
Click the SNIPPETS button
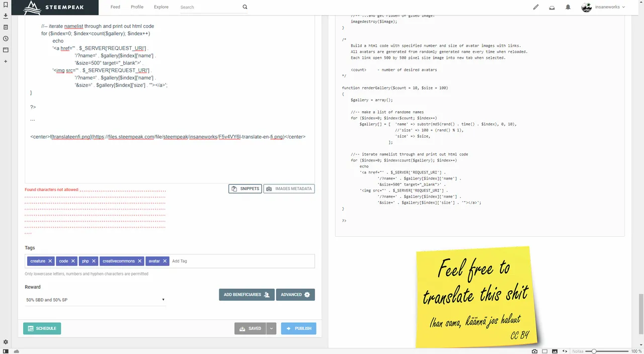point(245,189)
